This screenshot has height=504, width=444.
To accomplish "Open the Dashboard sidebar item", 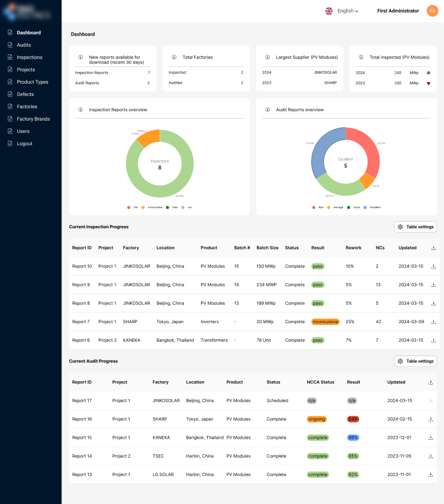I will tap(28, 33).
